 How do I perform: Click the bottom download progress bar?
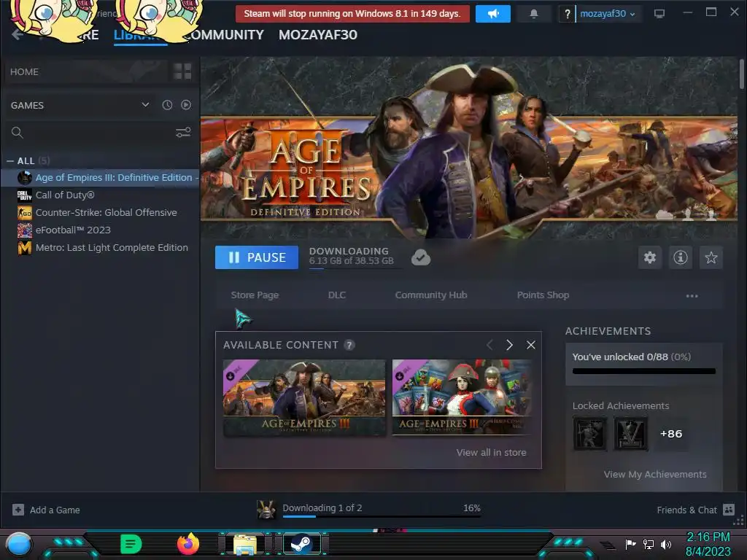click(x=382, y=516)
